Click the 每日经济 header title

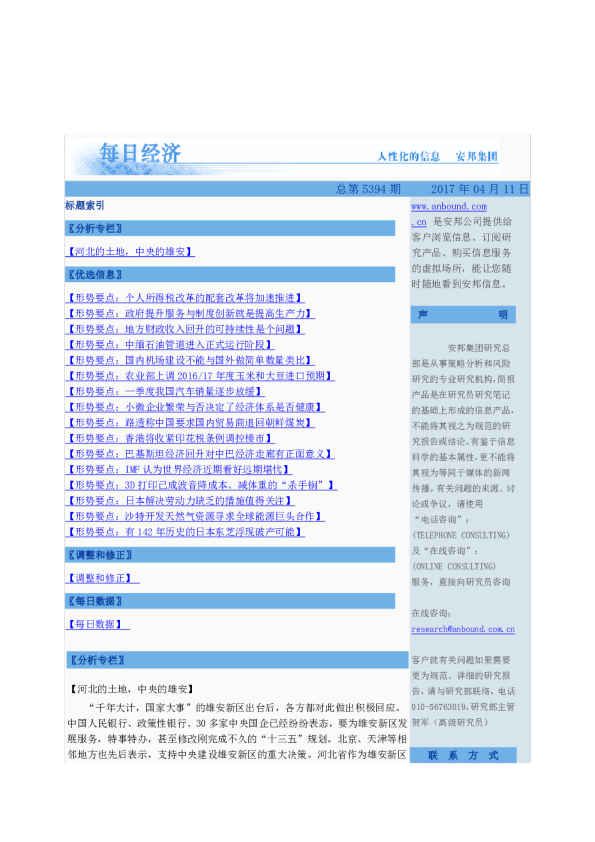[x=140, y=153]
